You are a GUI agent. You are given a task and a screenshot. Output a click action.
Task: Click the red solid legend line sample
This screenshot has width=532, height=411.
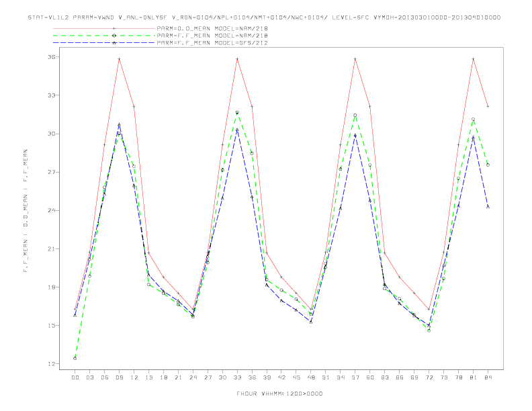click(x=104, y=28)
